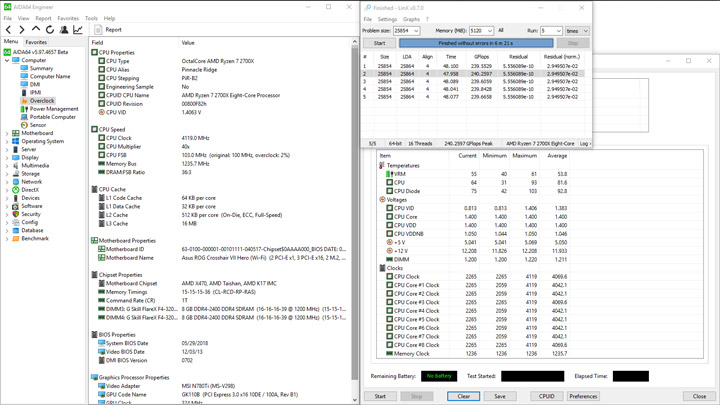Viewport: 720px width, 405px height.
Task: Click the Back navigation arrow in AIDA64
Action: pos(9,30)
